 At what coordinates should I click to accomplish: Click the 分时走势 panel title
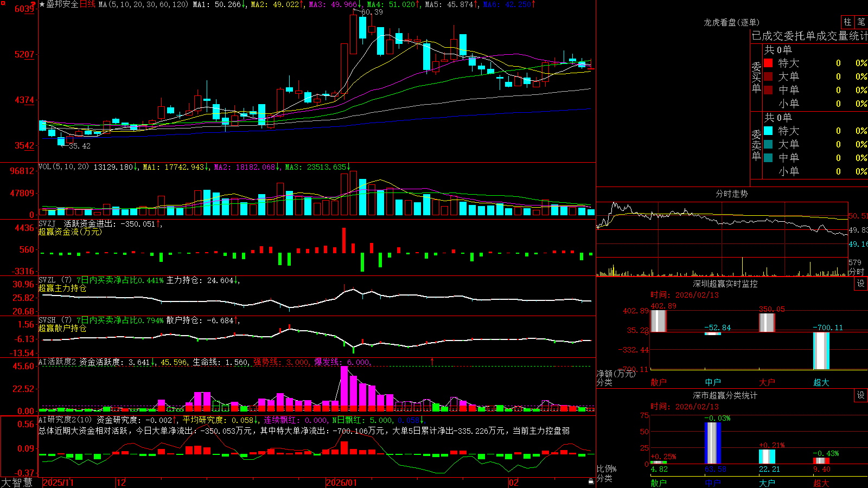tap(731, 194)
